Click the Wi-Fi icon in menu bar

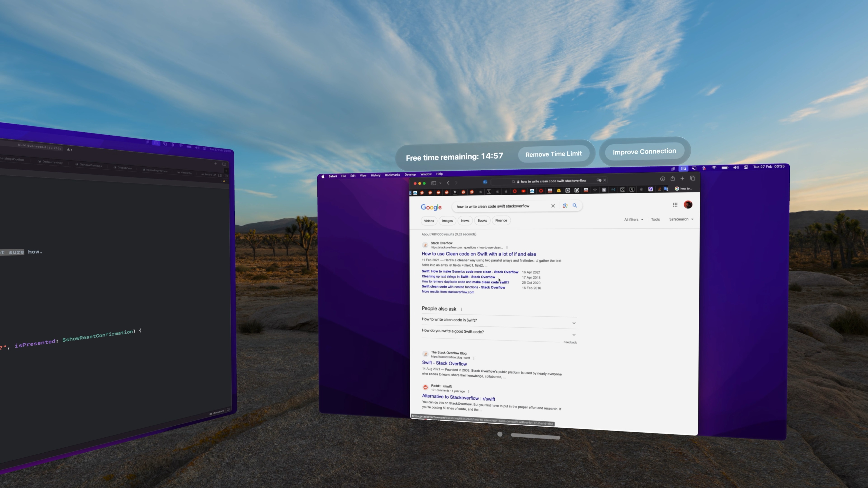[714, 168]
